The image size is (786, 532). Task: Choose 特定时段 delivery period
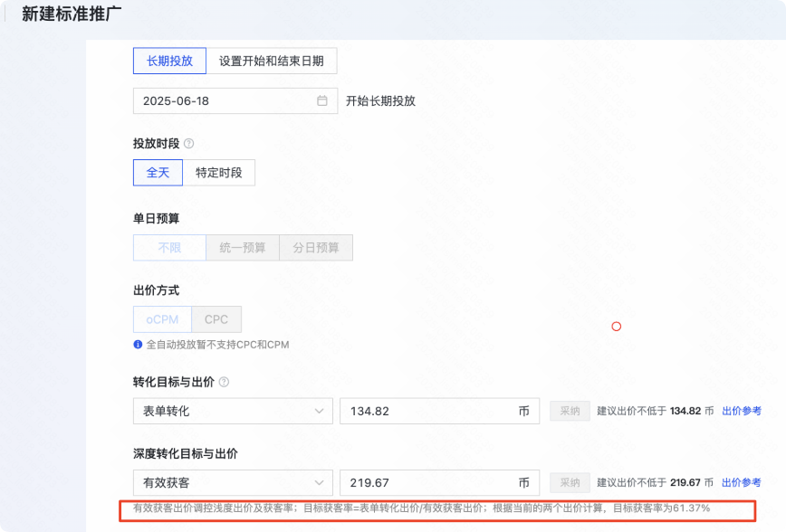(218, 172)
